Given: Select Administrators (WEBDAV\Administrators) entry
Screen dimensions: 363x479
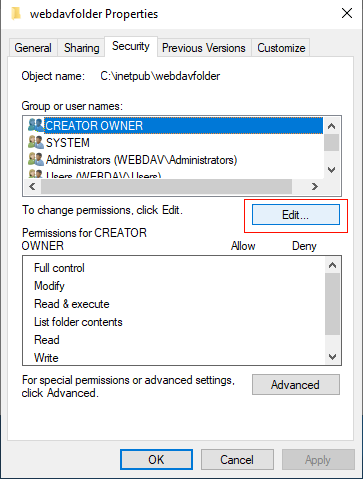Looking at the screenshot, I should point(141,160).
